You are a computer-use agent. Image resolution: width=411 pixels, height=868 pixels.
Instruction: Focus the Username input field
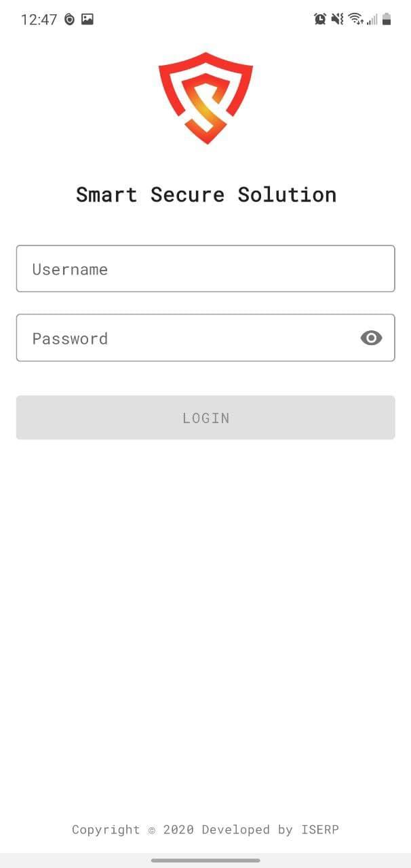tap(206, 269)
